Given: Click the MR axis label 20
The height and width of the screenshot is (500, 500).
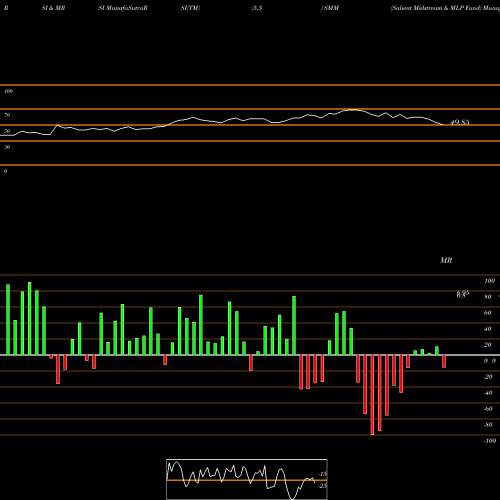Looking at the screenshot, I should coord(488,345).
